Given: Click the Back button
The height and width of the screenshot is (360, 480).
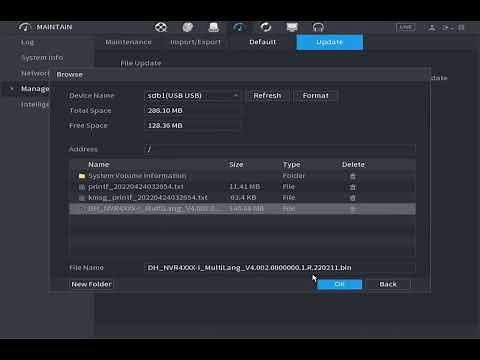Looking at the screenshot, I should tap(388, 284).
